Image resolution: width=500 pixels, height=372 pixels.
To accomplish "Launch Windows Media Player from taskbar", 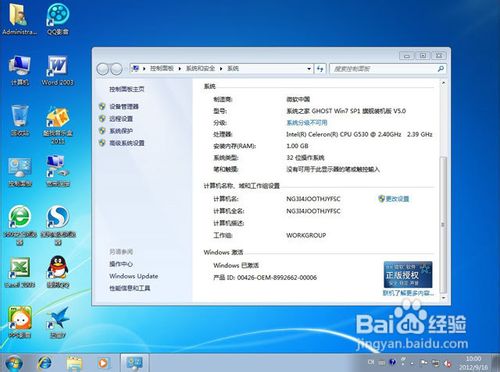I will click(103, 363).
